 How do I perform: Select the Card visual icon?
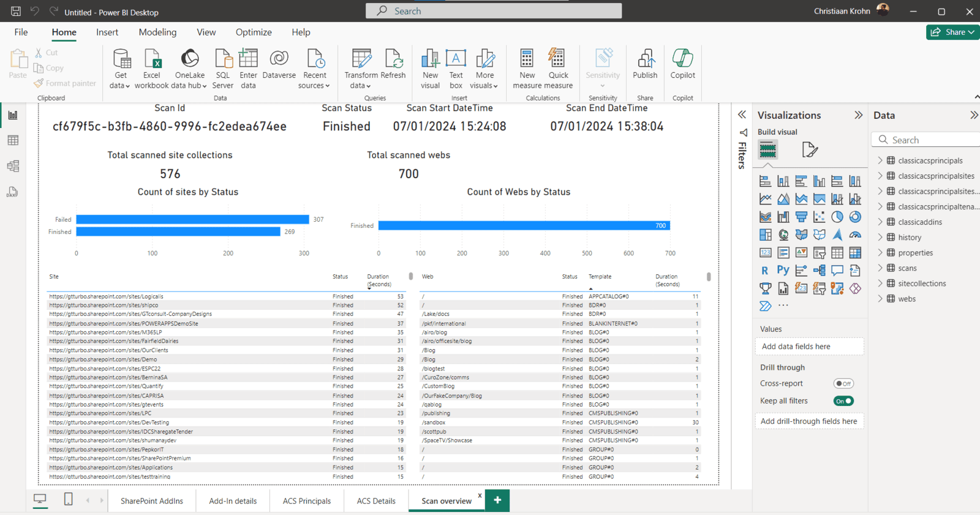coord(765,252)
